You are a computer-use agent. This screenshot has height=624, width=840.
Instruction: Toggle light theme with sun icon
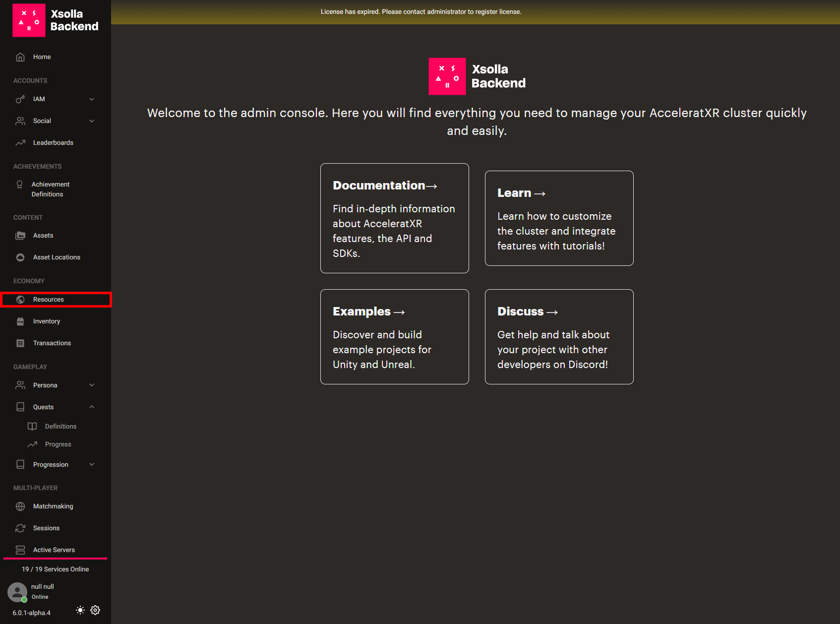pos(80,610)
